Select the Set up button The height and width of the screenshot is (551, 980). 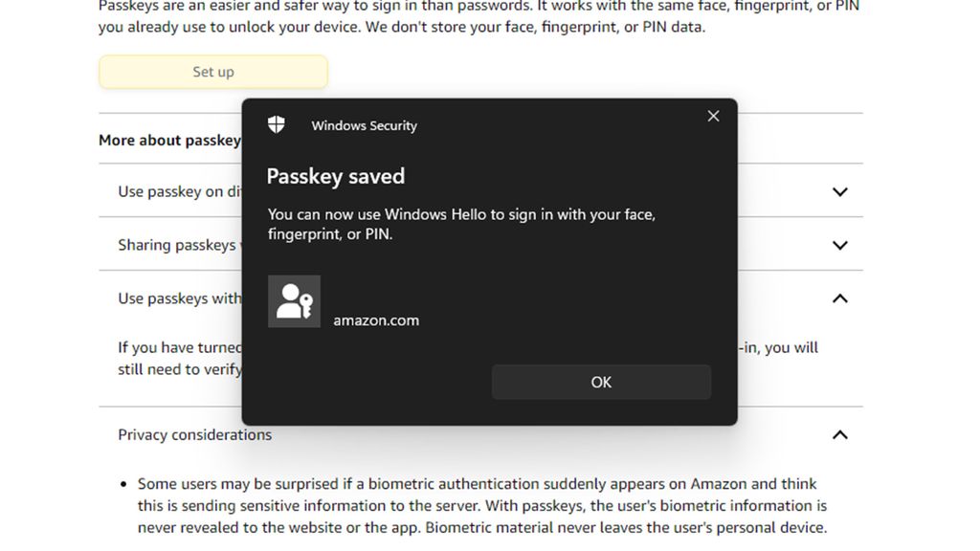coord(212,71)
